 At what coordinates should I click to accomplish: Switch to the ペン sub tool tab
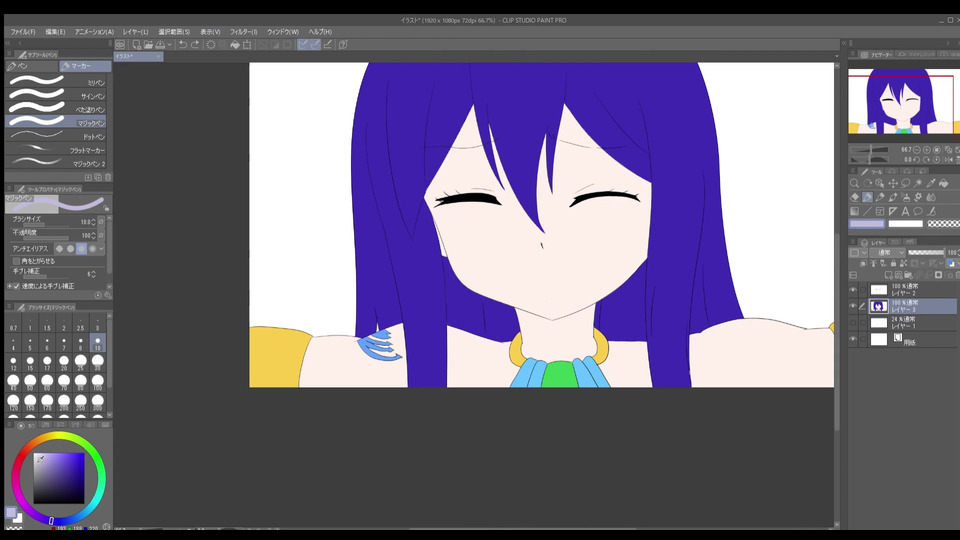click(32, 66)
